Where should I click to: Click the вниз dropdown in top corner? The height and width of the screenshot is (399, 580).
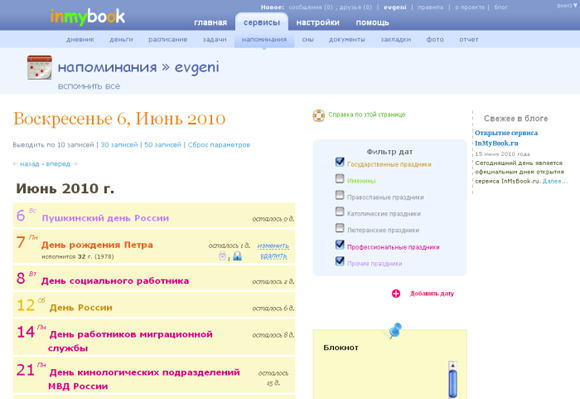pos(567,6)
